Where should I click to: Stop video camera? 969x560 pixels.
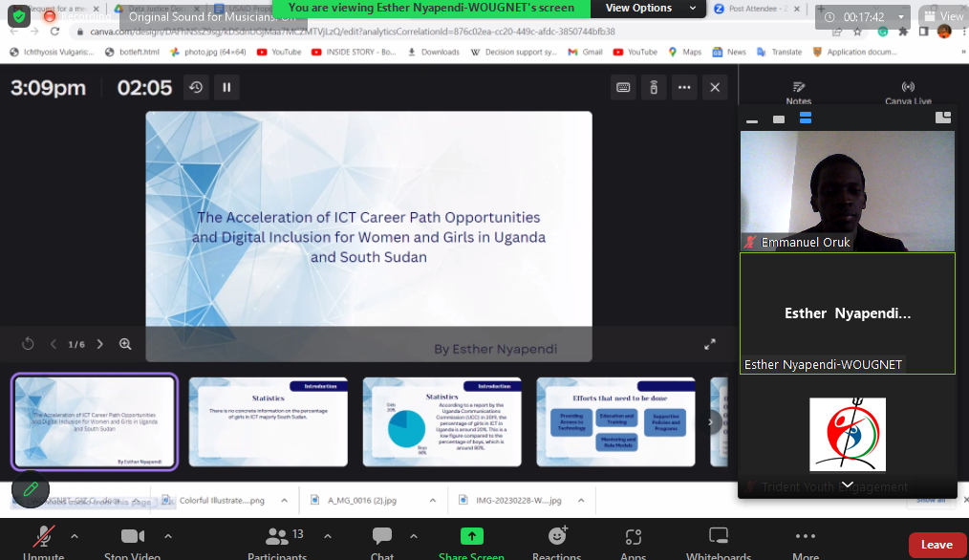tap(131, 542)
